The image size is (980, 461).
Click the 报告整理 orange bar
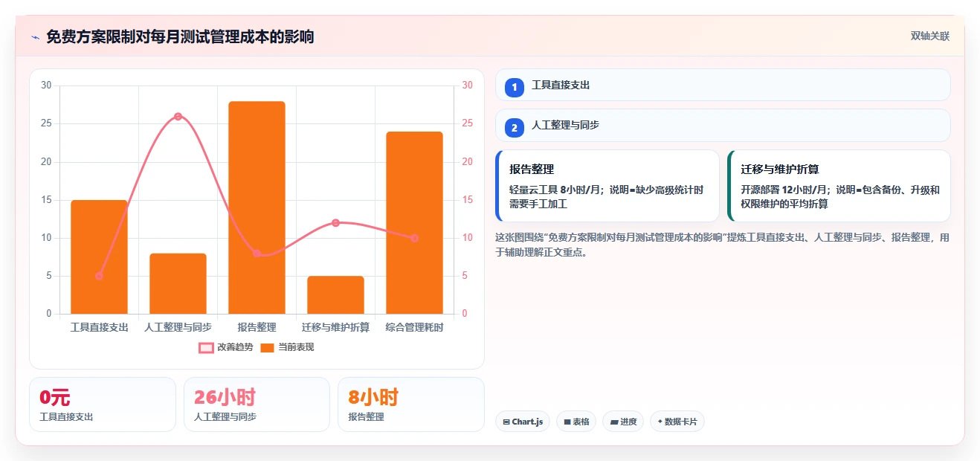[x=257, y=207]
